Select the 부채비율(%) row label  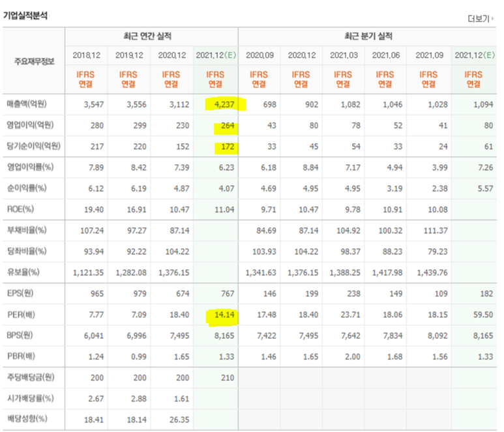(27, 230)
